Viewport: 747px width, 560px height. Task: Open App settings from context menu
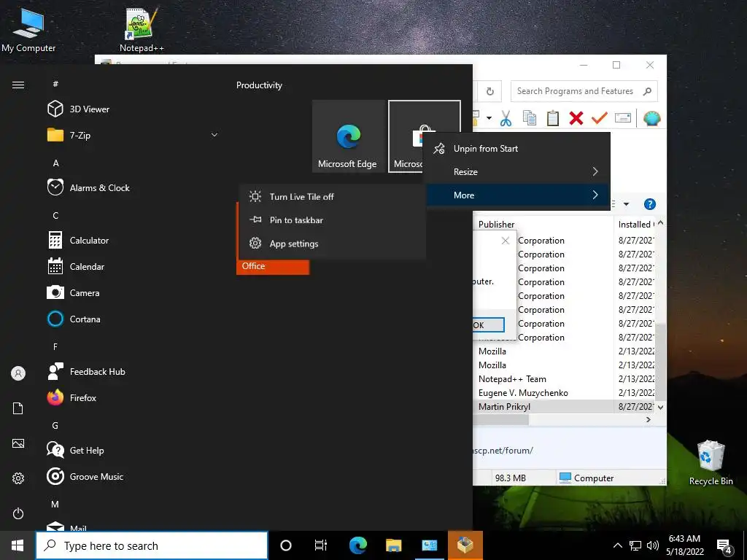(332, 244)
